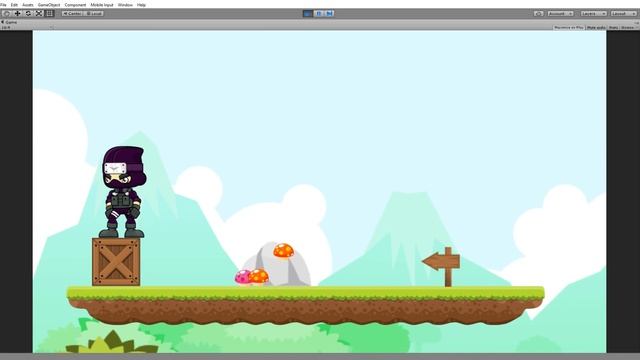This screenshot has width=640, height=360.
Task: Open the Layers dropdown
Action: (593, 13)
